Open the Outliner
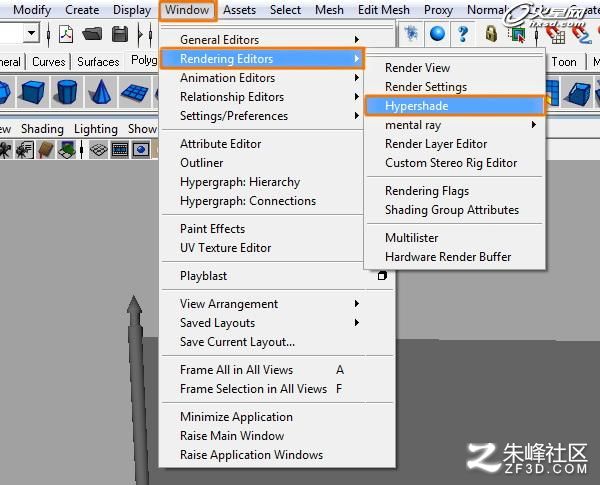The image size is (600, 485). (x=202, y=163)
